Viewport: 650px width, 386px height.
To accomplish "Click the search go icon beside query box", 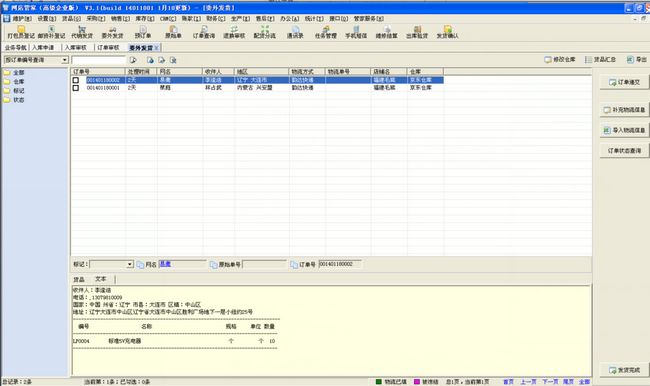I will (133, 60).
